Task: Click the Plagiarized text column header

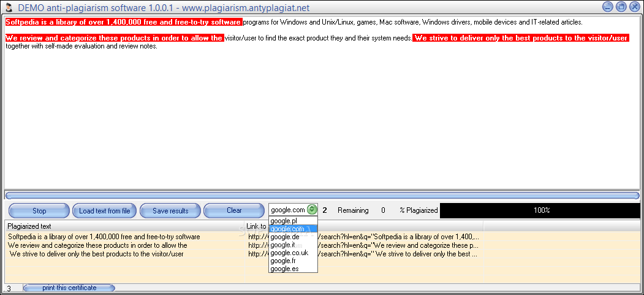Action: coord(124,226)
